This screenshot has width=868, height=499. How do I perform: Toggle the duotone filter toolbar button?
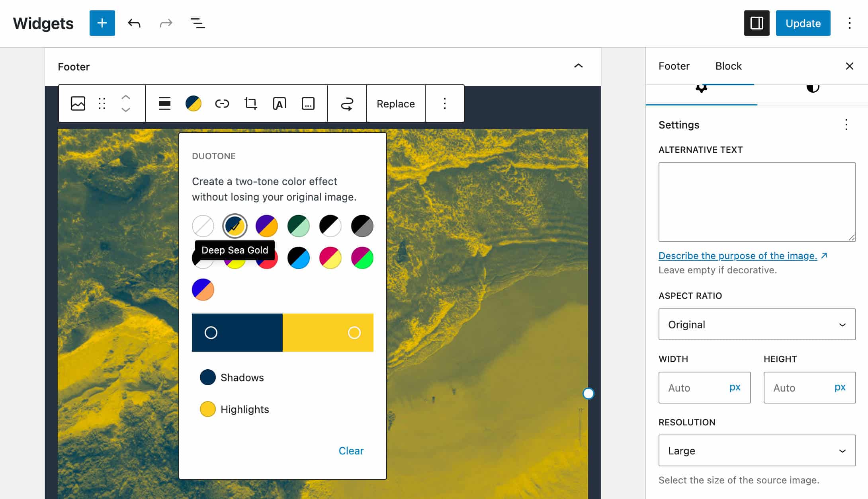tap(194, 103)
